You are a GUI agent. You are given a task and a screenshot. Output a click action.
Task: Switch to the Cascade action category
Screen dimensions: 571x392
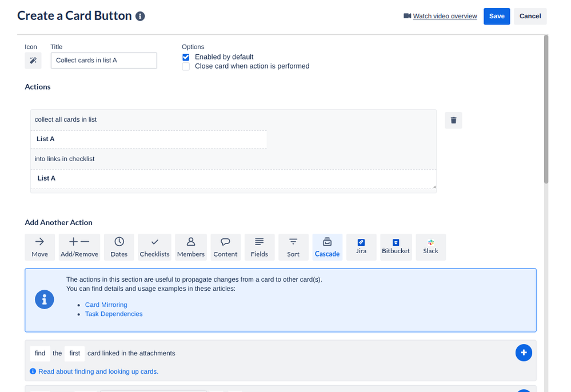pos(327,246)
